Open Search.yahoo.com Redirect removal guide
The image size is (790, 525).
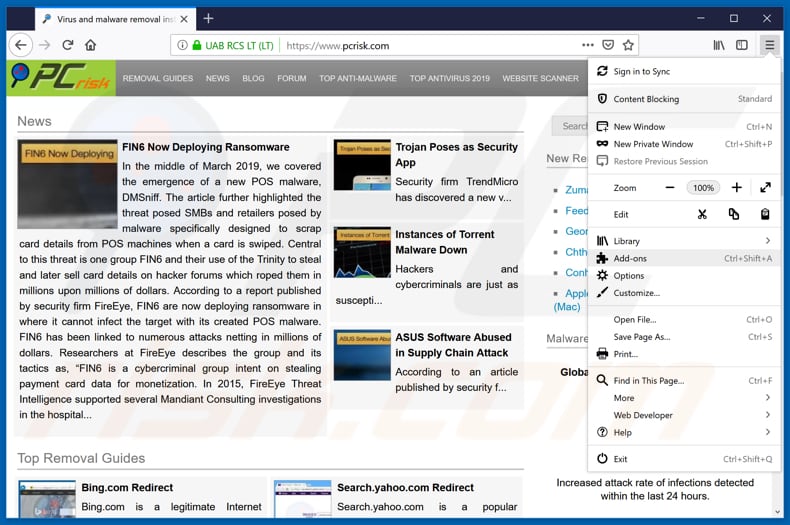click(406, 488)
